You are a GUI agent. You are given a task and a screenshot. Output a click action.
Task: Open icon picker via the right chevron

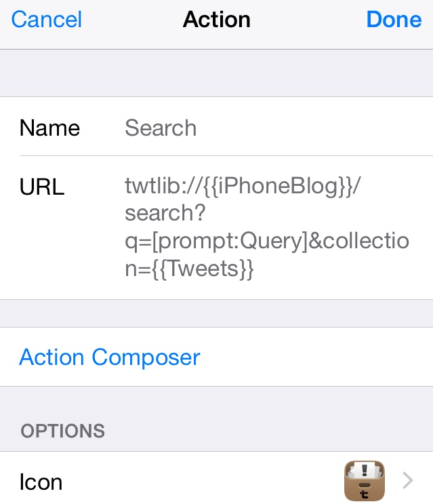(x=408, y=480)
